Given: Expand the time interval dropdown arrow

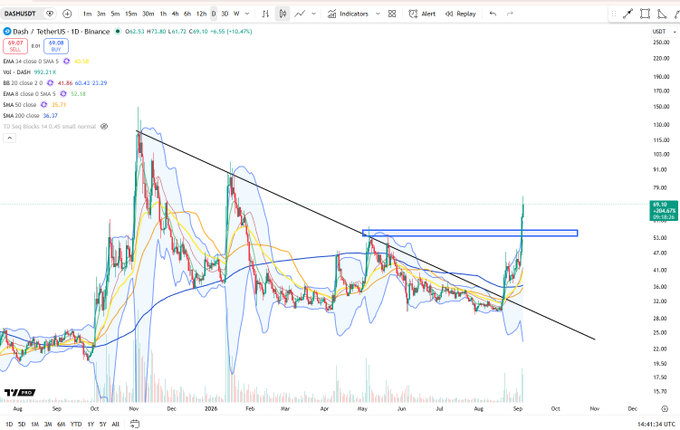Looking at the screenshot, I should click(x=247, y=14).
